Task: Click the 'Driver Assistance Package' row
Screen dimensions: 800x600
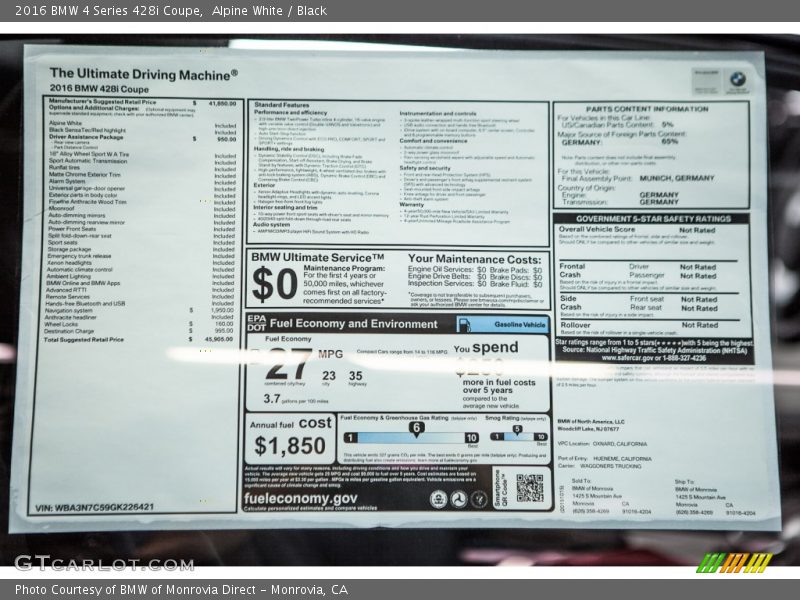Action: coord(142,138)
